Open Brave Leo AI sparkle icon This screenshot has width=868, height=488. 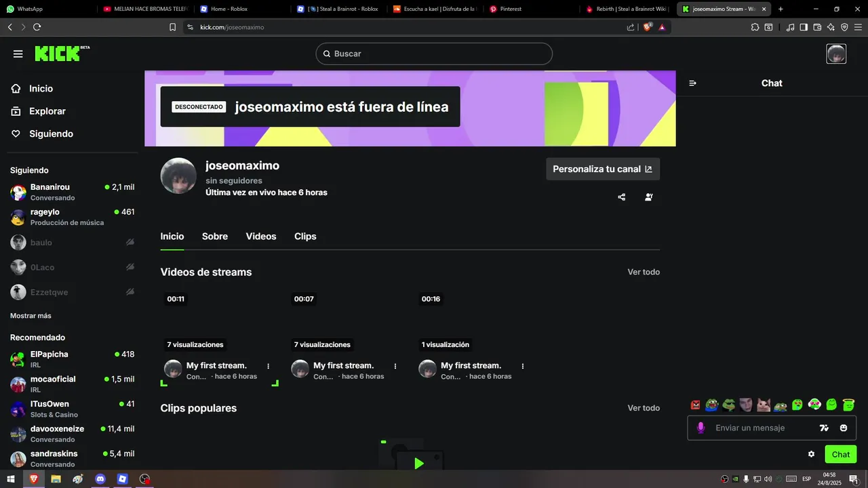831,27
